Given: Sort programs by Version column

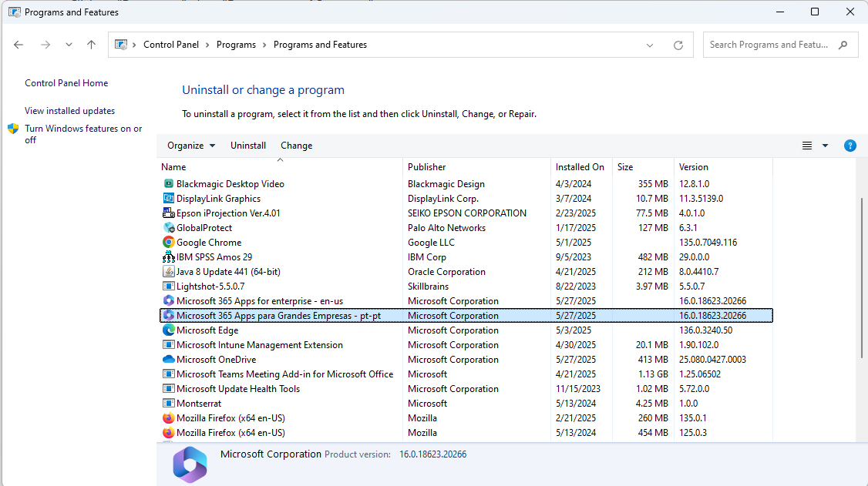Looking at the screenshot, I should (x=723, y=167).
